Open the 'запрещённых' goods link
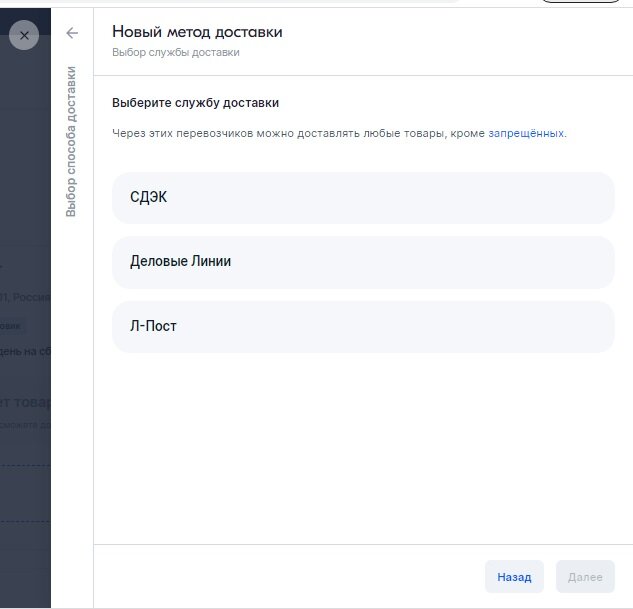633x609 pixels. pyautogui.click(x=526, y=133)
